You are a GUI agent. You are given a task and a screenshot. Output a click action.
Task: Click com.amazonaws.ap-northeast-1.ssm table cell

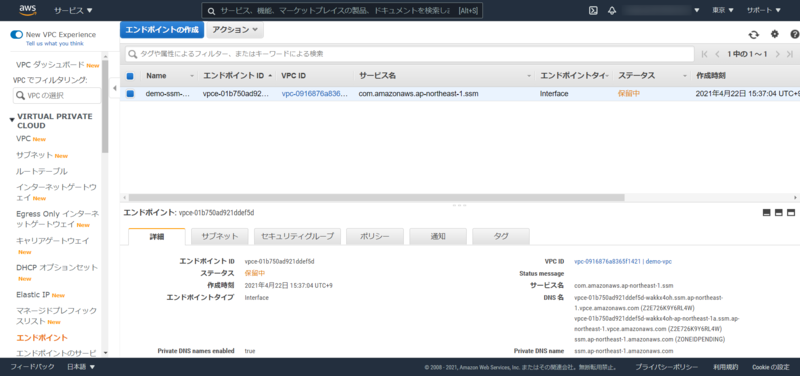[418, 94]
